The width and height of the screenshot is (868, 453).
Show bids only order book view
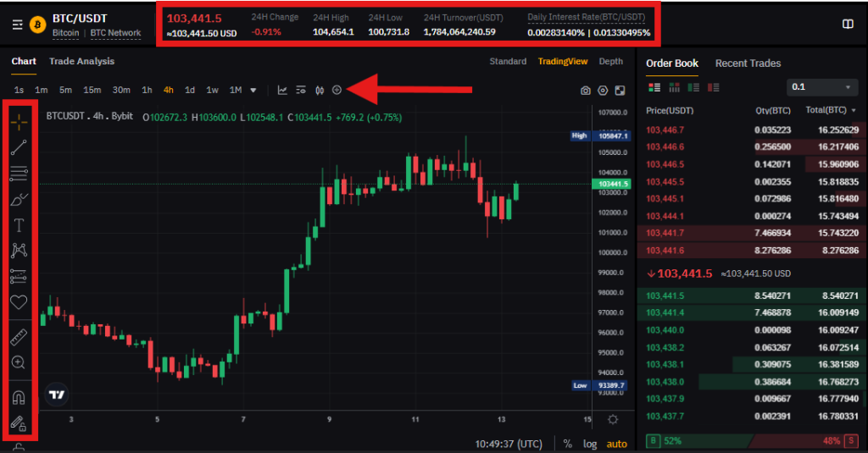(x=693, y=87)
